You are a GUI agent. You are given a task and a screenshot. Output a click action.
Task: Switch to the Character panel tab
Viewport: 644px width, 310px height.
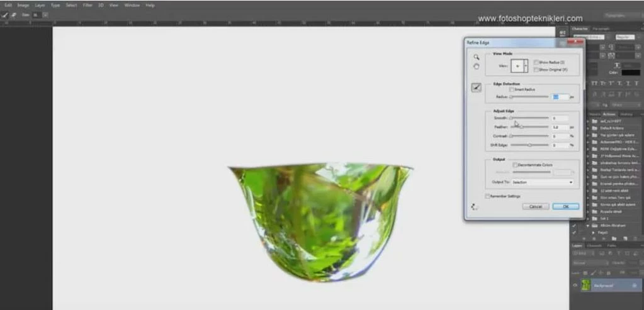coord(580,29)
